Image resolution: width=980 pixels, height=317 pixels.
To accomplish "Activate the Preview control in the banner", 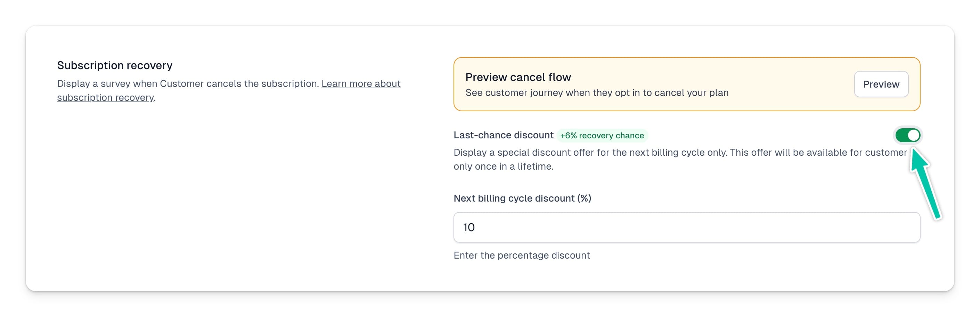I will coord(881,84).
